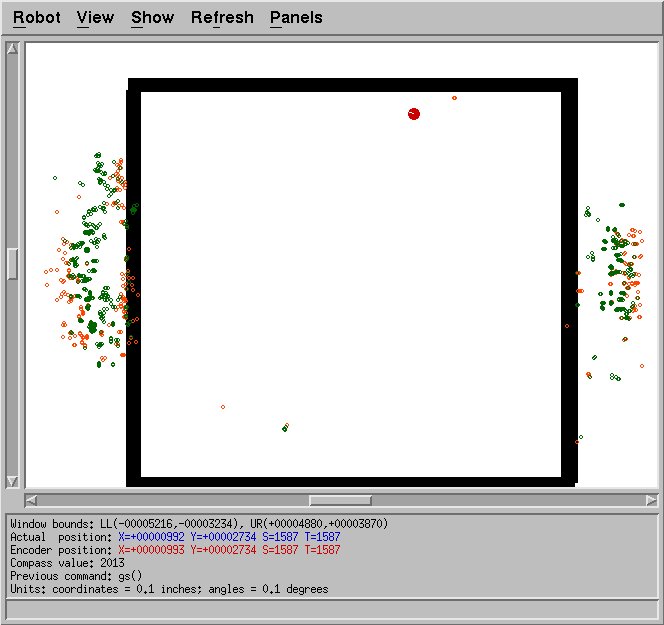Click the vertical scrollbar up arrow
The width and height of the screenshot is (664, 625).
(12, 49)
